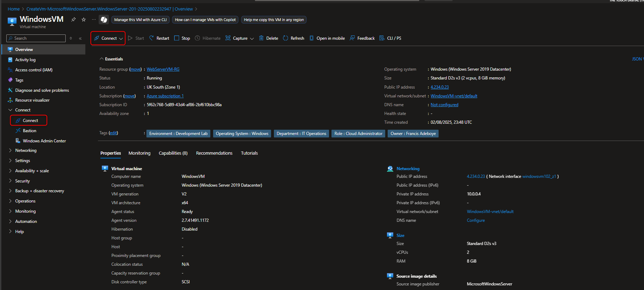Viewport: 644px width, 290px height.
Task: Send Feedback from the toolbar
Action: [x=362, y=38]
